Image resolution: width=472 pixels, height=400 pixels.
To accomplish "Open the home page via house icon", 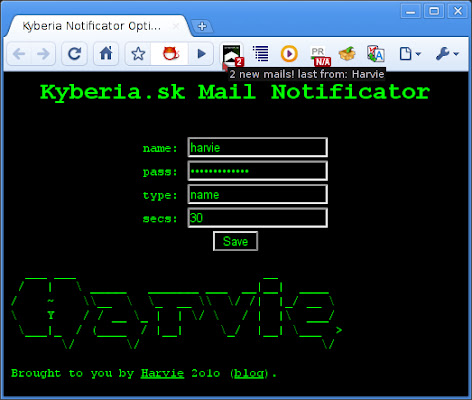I will [x=106, y=54].
